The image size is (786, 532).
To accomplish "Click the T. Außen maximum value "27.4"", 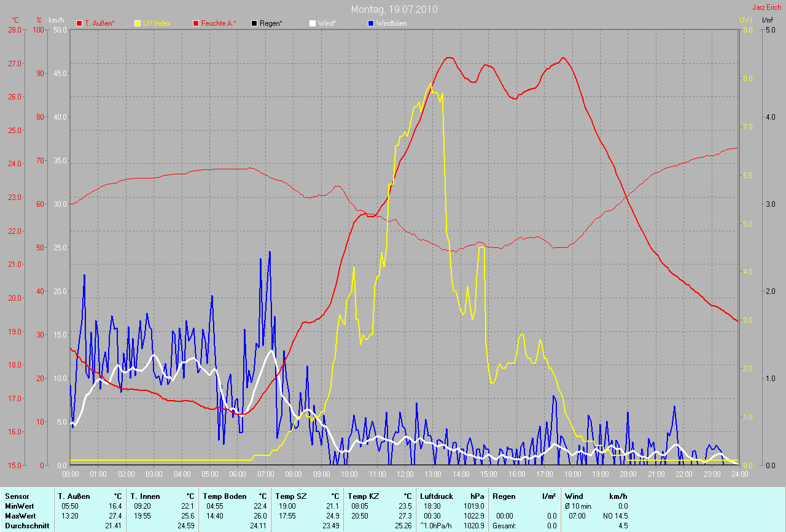I will (115, 516).
